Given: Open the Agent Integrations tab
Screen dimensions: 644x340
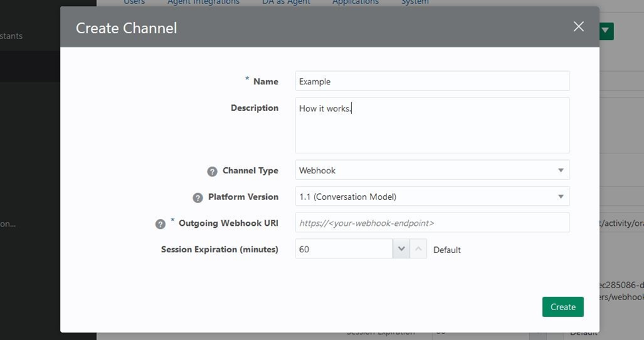Looking at the screenshot, I should [x=203, y=3].
